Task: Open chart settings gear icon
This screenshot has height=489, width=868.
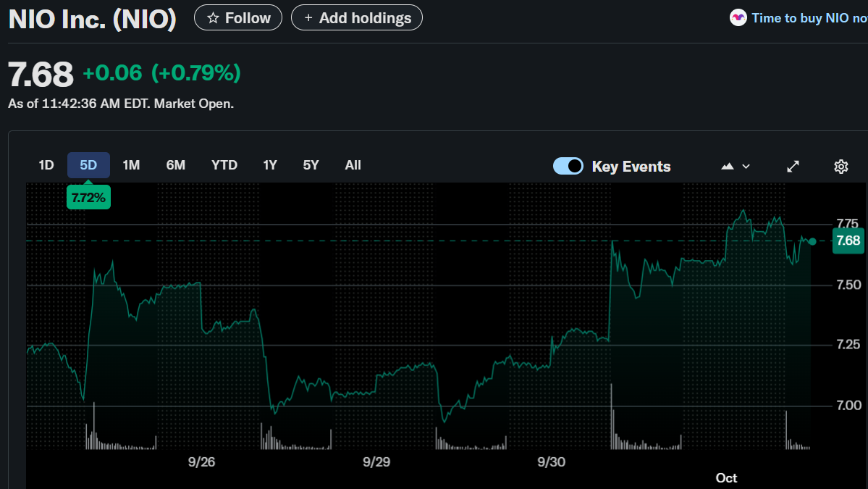Action: pyautogui.click(x=840, y=167)
